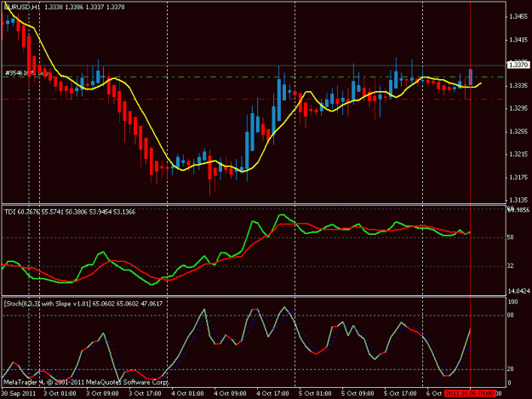The width and height of the screenshot is (532, 399).
Task: Click the 3 Oct 01:00 time label
Action: (x=60, y=394)
